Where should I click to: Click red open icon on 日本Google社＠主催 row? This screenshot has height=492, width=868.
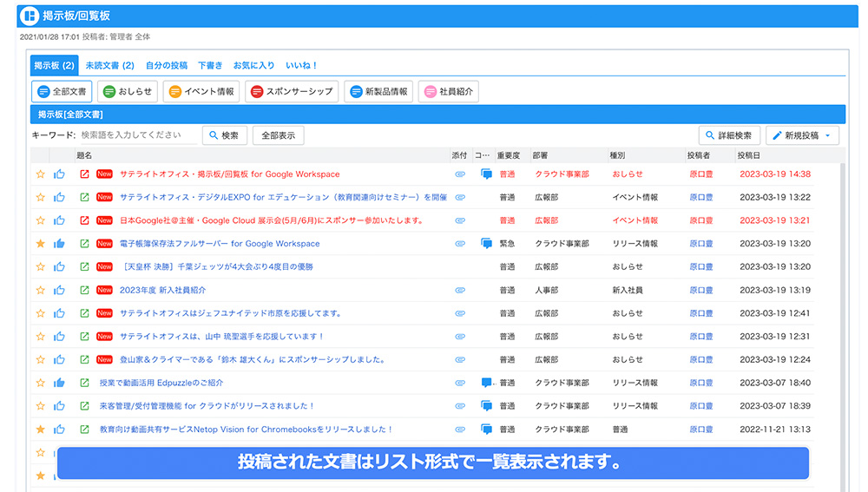pos(84,220)
